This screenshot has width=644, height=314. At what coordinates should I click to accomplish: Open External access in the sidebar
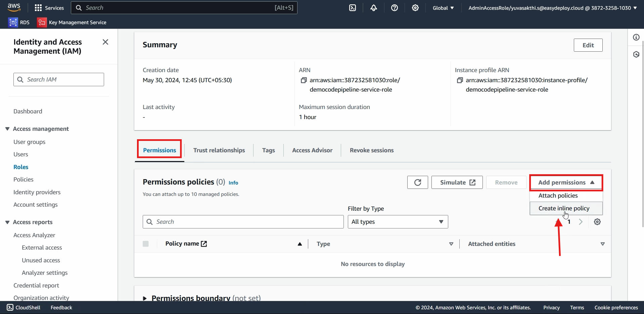42,248
